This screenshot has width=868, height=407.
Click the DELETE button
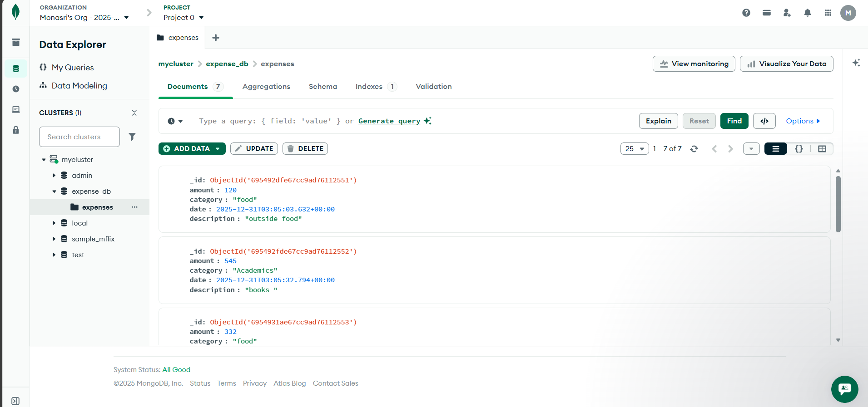click(x=305, y=149)
